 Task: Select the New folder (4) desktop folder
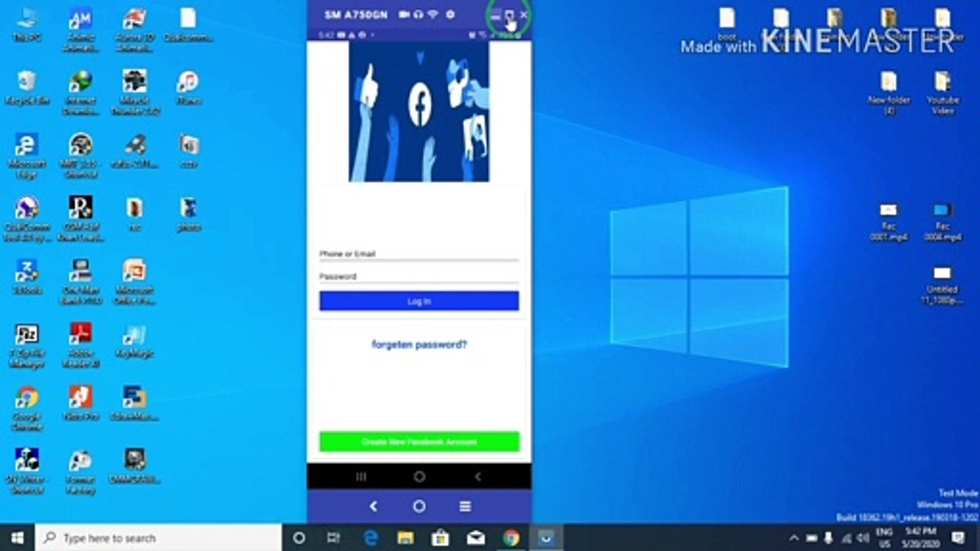[x=889, y=93]
